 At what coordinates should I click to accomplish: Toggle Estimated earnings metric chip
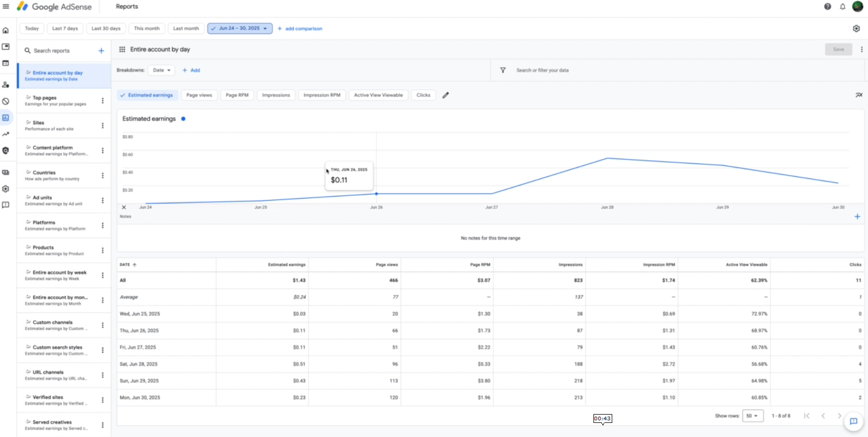click(x=147, y=95)
